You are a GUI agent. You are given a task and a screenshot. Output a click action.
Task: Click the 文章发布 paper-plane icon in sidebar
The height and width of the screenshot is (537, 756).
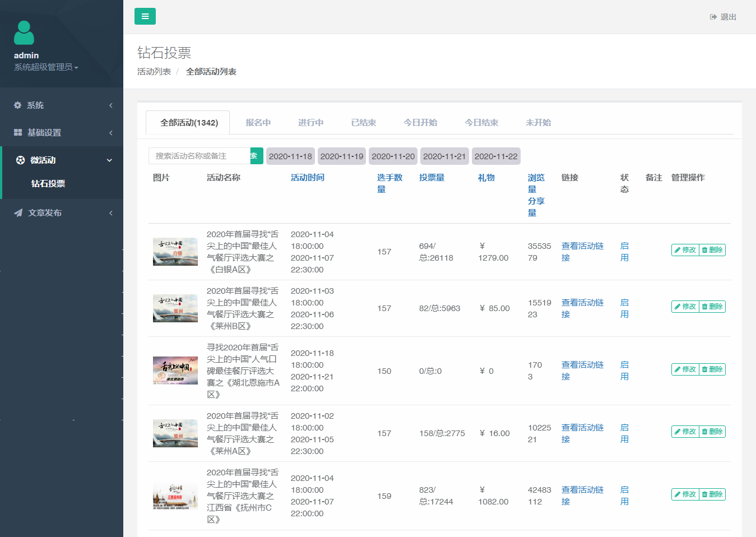pyautogui.click(x=18, y=213)
